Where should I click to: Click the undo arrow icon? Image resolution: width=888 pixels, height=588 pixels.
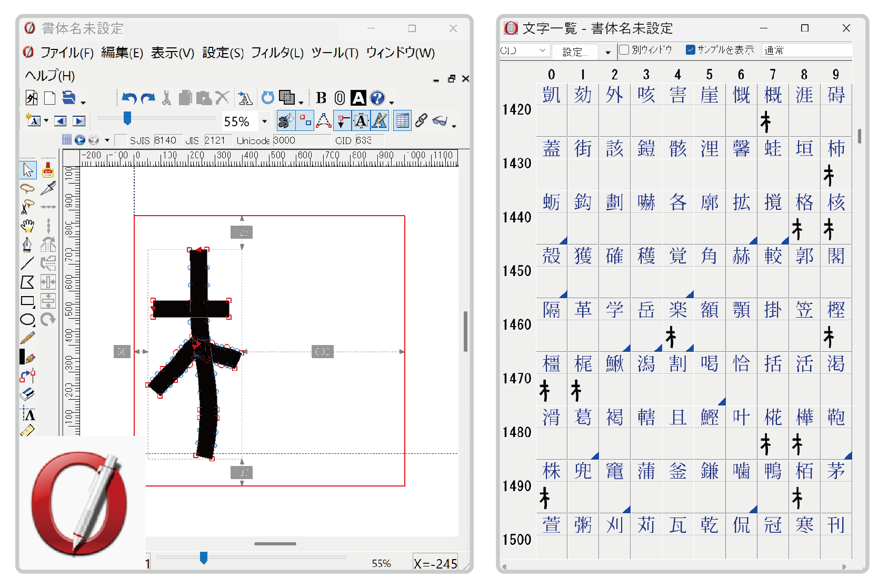point(128,98)
